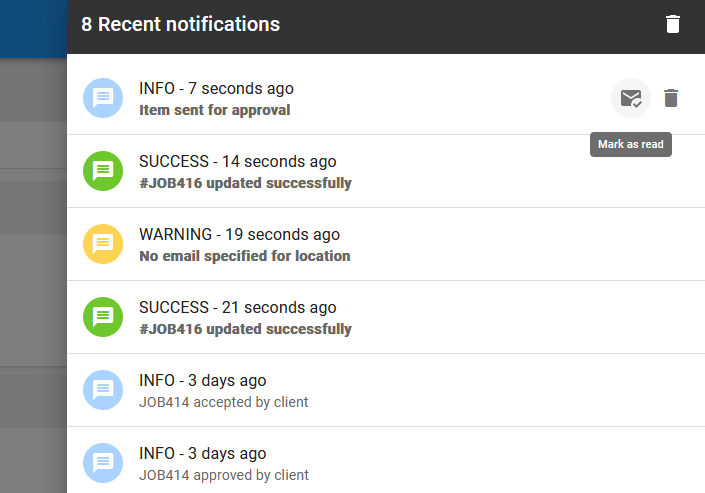Click the yellow WARNING notification icon
Image resolution: width=705 pixels, height=493 pixels.
pyautogui.click(x=103, y=244)
